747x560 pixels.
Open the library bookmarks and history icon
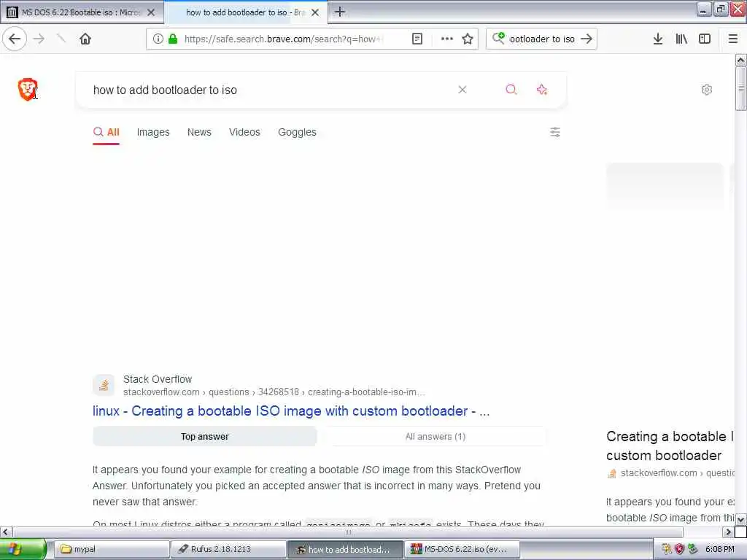[681, 39]
